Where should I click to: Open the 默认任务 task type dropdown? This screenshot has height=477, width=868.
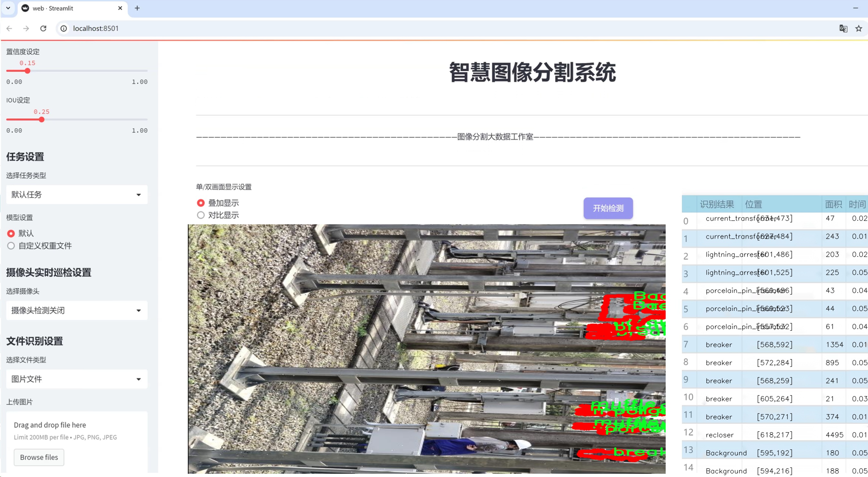pos(77,195)
